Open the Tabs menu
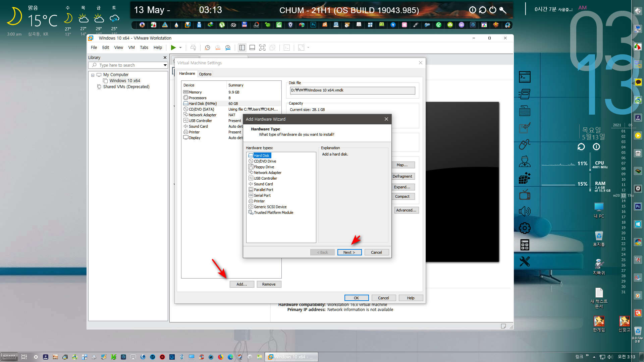The width and height of the screenshot is (644, 362). (x=144, y=48)
